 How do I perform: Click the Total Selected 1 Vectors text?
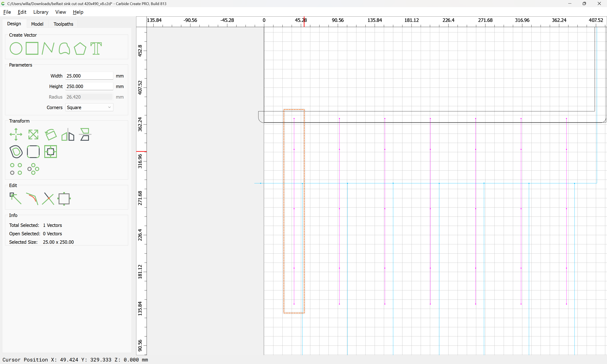[x=36, y=225]
